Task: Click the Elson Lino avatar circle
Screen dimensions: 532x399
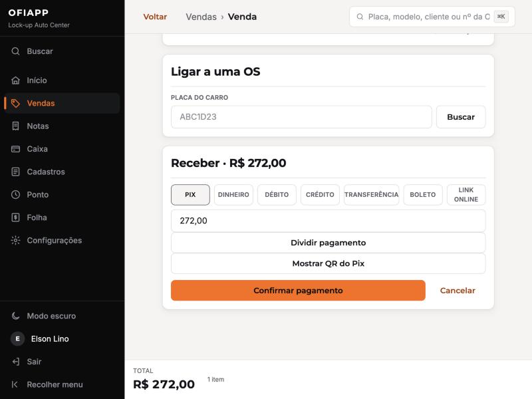Action: 18,338
